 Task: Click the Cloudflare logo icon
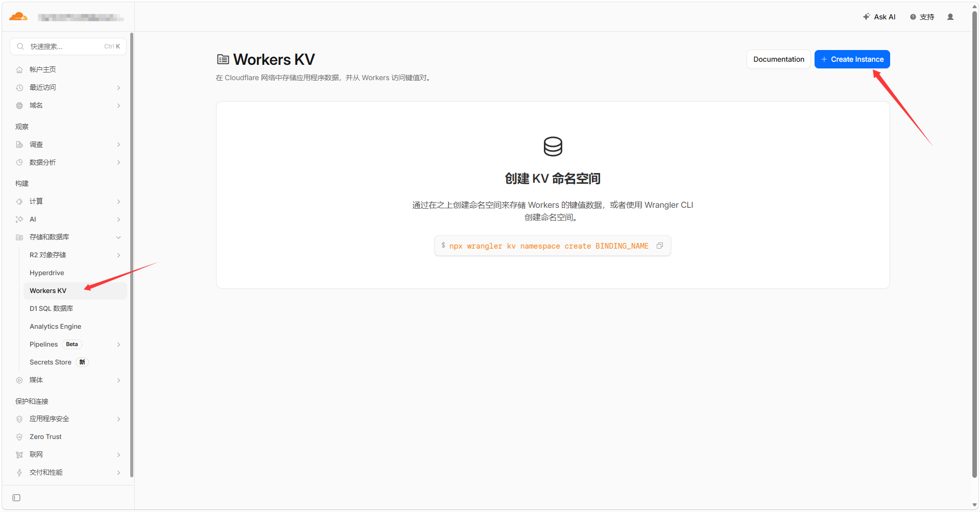click(x=18, y=17)
